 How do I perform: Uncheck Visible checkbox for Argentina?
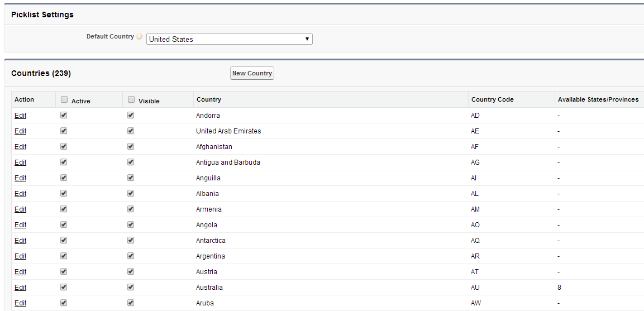pyautogui.click(x=131, y=256)
